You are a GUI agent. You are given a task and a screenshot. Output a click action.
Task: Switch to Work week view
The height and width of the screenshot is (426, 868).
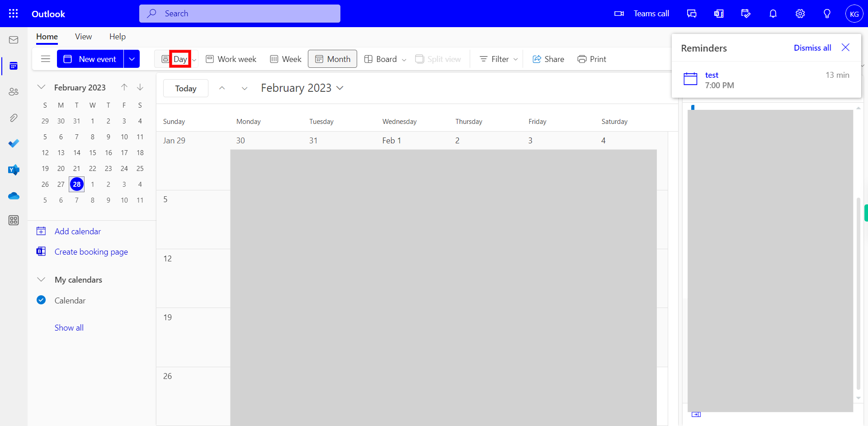click(x=231, y=59)
